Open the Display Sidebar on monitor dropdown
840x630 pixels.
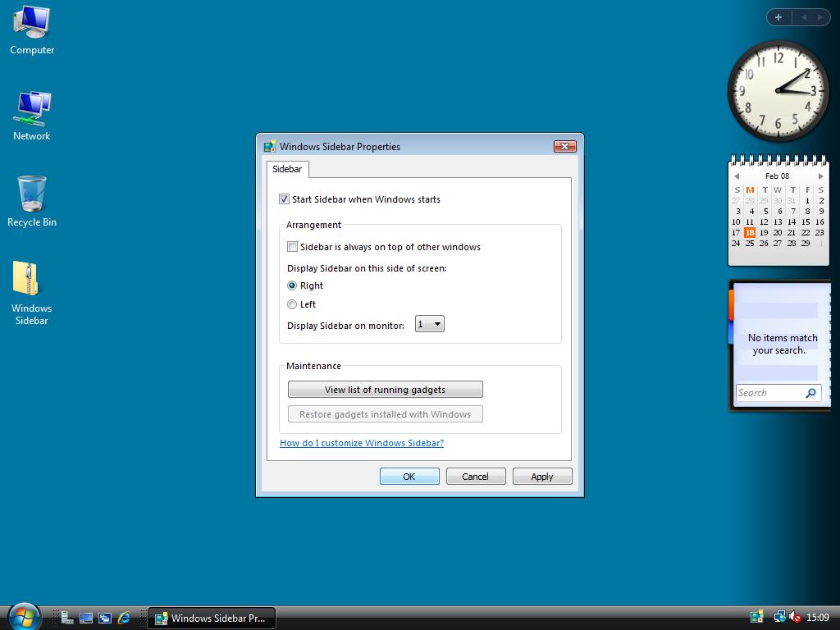[430, 324]
